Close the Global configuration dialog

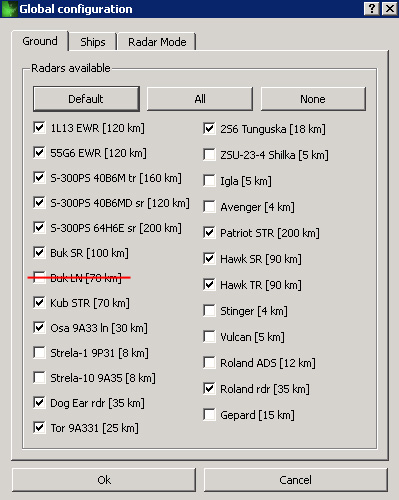click(389, 8)
